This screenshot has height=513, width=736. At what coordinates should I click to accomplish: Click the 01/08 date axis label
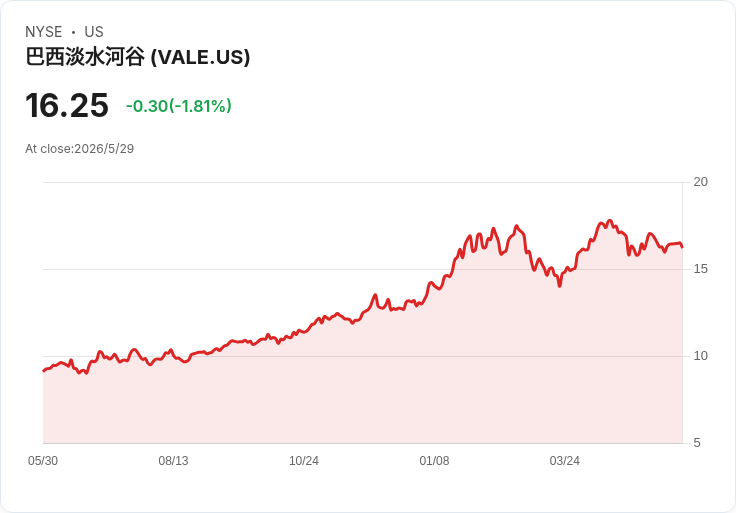(x=434, y=461)
